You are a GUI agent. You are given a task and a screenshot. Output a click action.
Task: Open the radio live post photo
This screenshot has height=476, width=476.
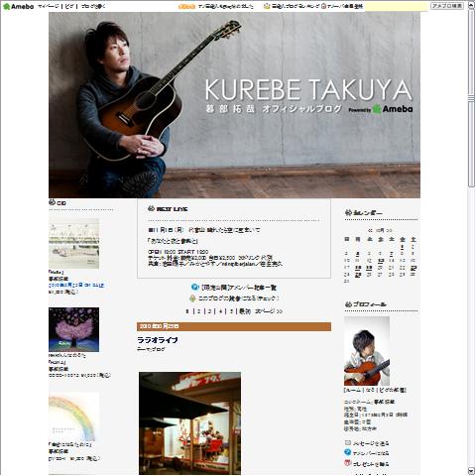point(189,423)
